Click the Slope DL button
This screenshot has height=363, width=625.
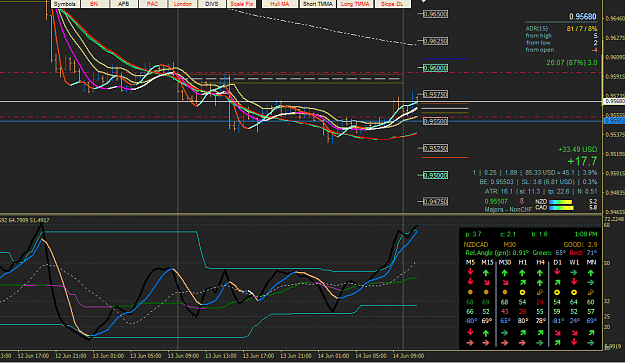click(x=393, y=4)
